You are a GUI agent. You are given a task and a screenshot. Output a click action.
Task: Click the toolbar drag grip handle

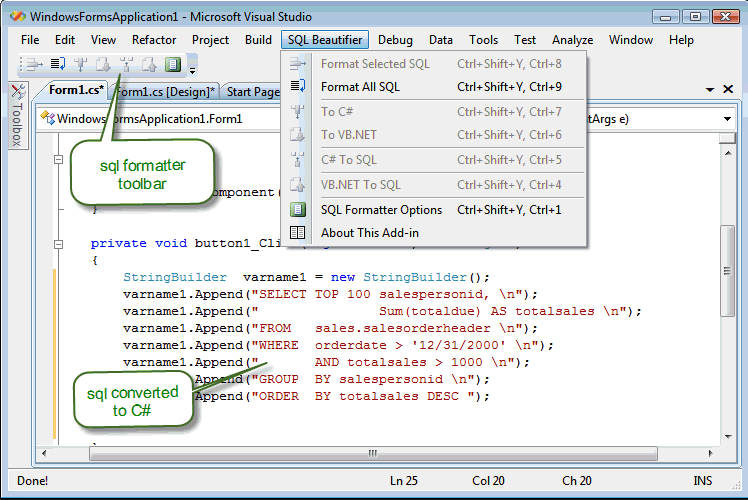point(21,64)
